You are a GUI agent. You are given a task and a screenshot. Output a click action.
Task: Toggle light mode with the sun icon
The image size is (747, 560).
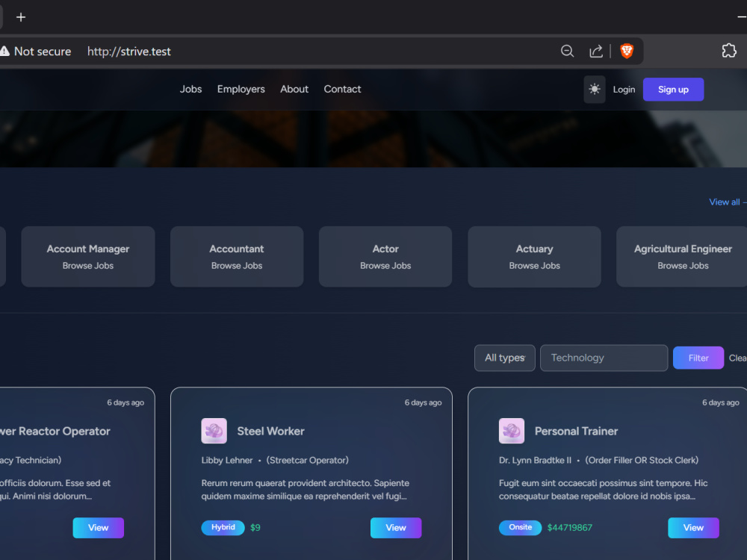(x=594, y=89)
